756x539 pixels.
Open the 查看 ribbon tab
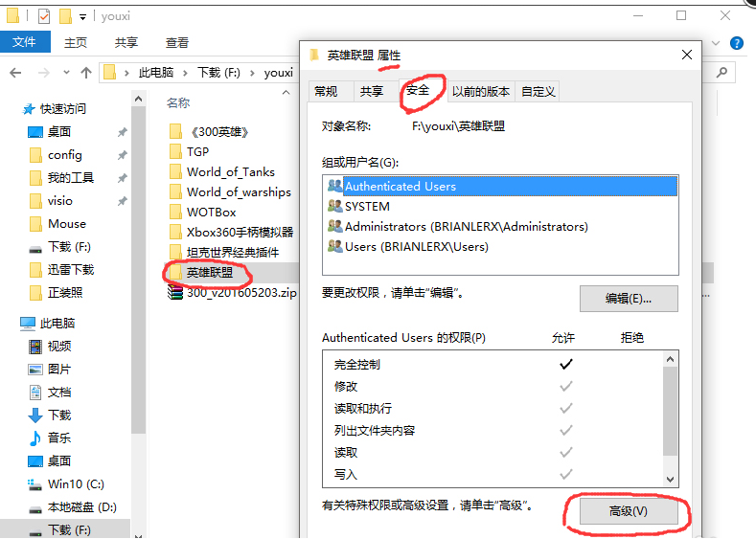(177, 43)
